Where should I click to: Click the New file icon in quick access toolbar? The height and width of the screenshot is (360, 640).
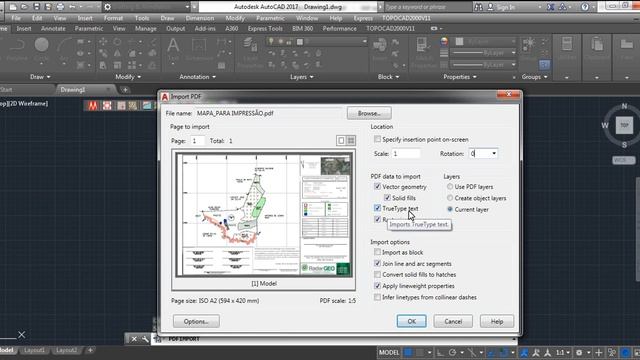(x=13, y=7)
